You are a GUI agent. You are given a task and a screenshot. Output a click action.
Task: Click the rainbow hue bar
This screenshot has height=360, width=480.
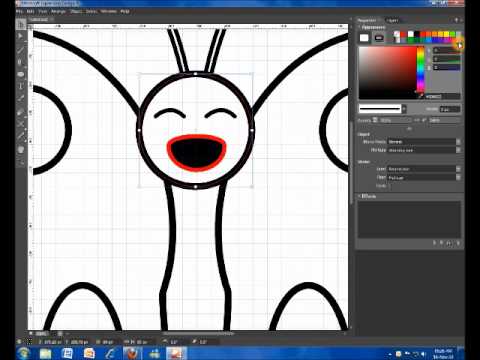(420, 69)
